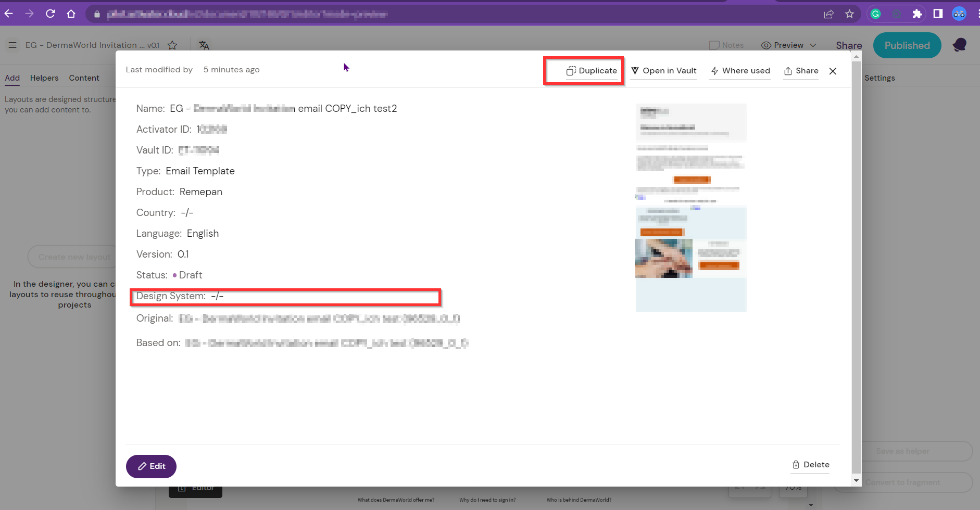This screenshot has width=980, height=510.
Task: Toggle the Notes checkbox
Action: pyautogui.click(x=714, y=45)
